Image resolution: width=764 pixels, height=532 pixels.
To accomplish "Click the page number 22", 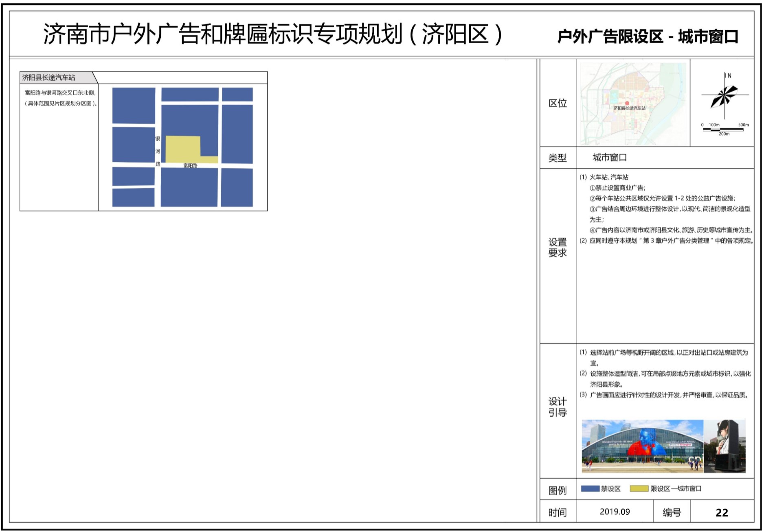I will coord(722,512).
